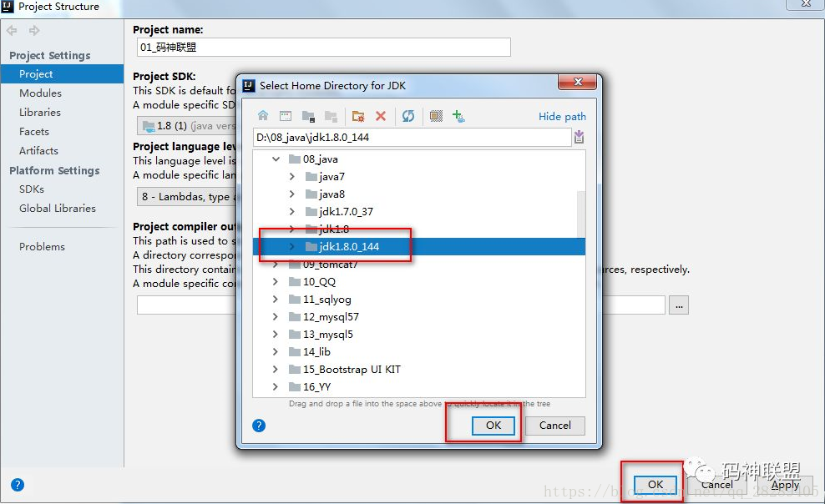
Task: Open Project Structure help icon at bottom-left
Action: pos(18,485)
